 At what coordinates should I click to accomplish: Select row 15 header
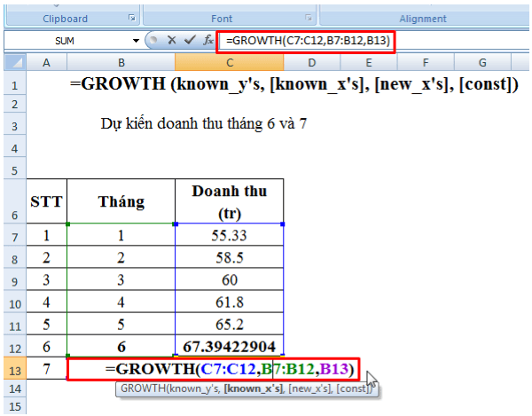15,406
